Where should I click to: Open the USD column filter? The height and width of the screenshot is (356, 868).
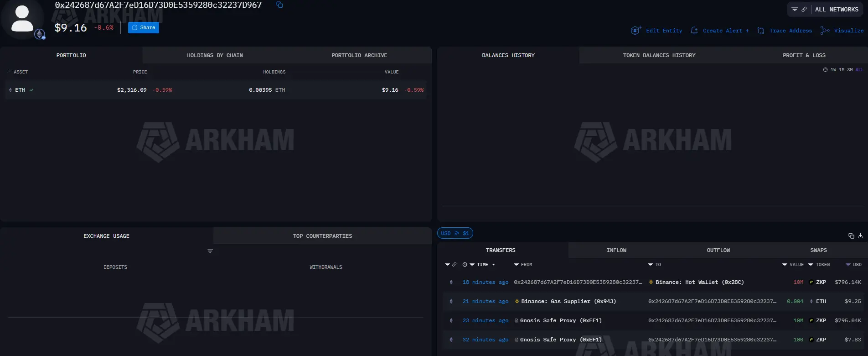(848, 265)
